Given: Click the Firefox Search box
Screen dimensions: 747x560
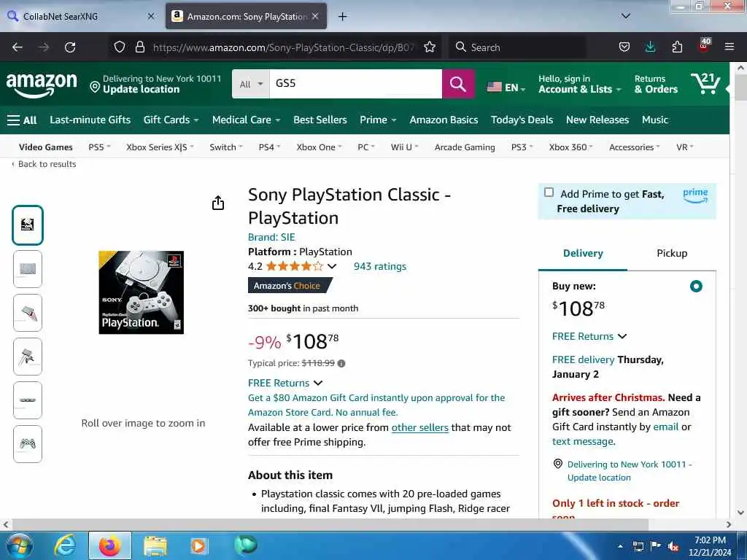Looking at the screenshot, I should [517, 47].
